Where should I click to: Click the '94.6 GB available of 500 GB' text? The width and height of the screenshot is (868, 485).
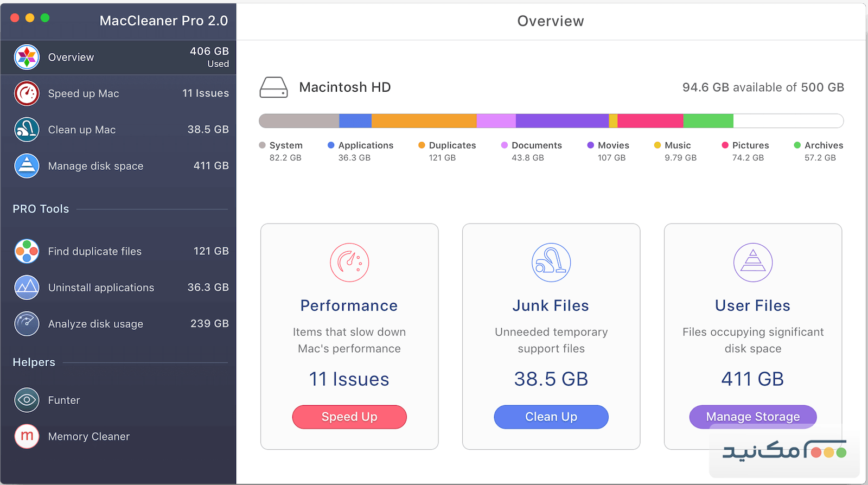(763, 87)
